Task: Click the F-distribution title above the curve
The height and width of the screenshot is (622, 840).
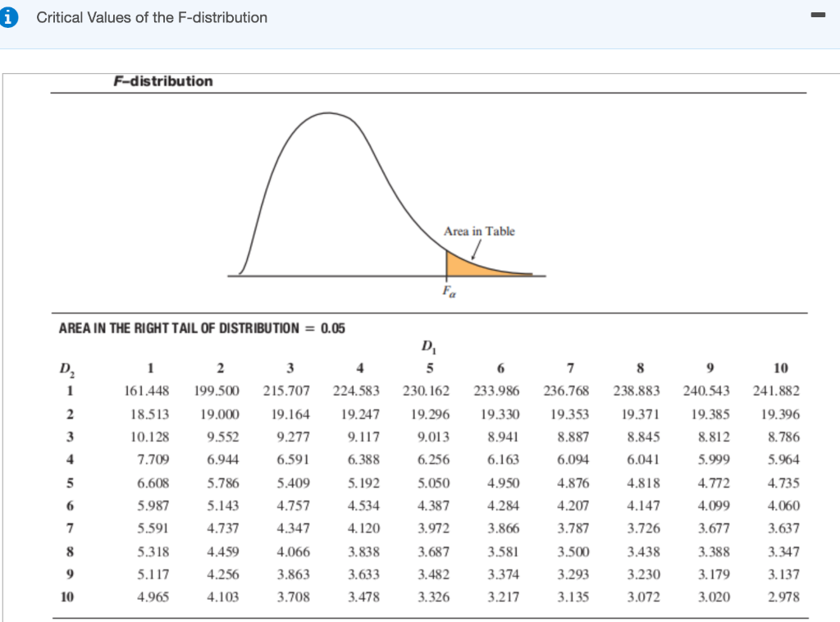Action: click(x=162, y=81)
